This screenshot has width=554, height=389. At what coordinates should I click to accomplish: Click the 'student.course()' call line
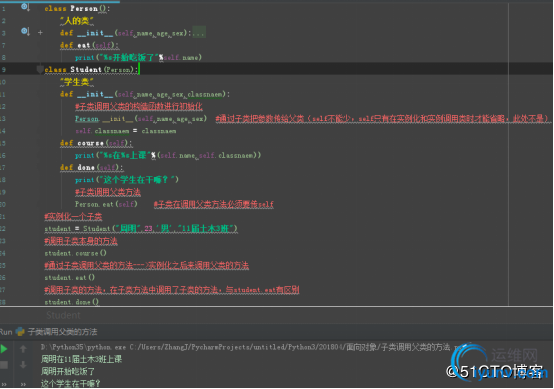coord(75,253)
